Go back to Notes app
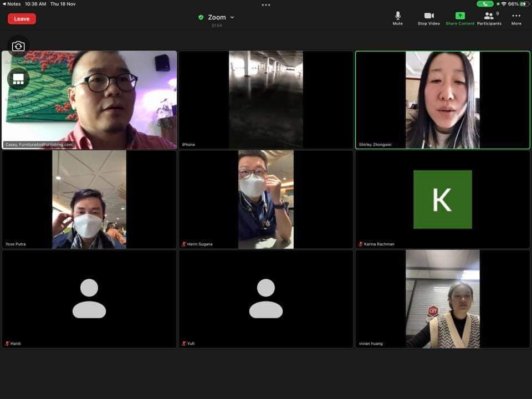This screenshot has height=399, width=532. point(11,4)
